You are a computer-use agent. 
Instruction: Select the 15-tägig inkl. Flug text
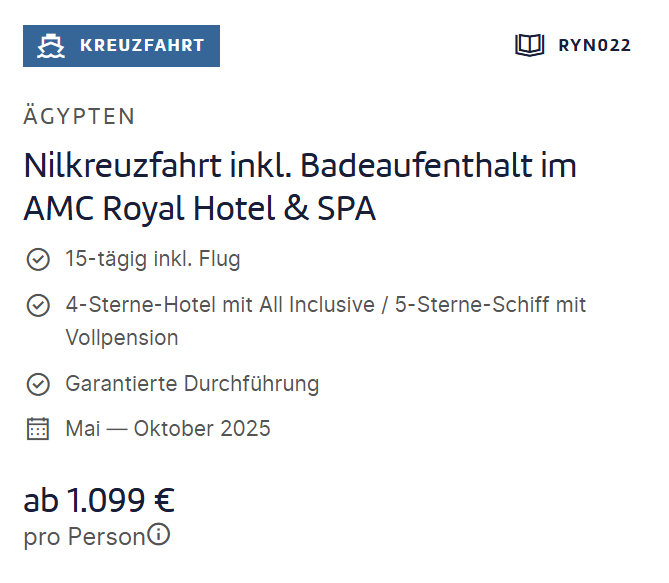click(153, 259)
